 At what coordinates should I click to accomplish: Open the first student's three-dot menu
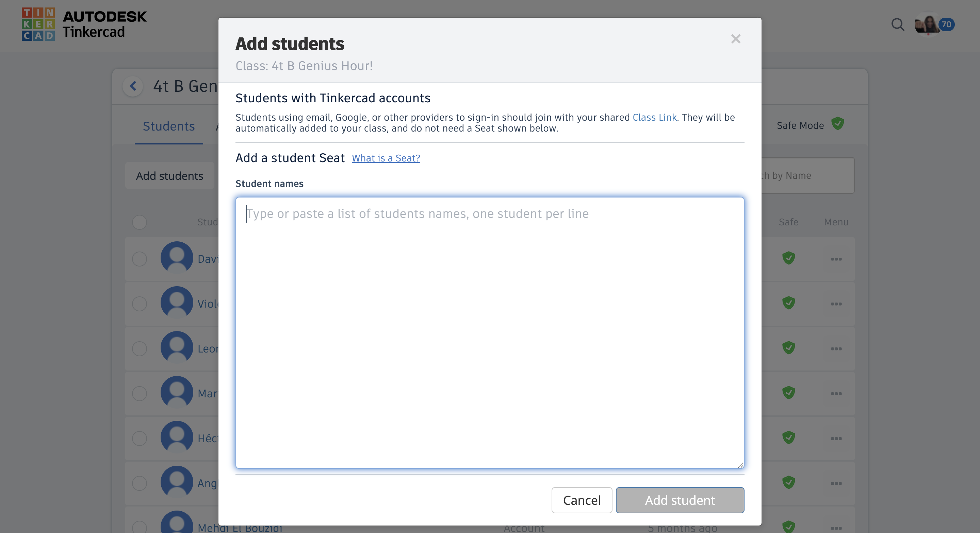[x=836, y=259]
